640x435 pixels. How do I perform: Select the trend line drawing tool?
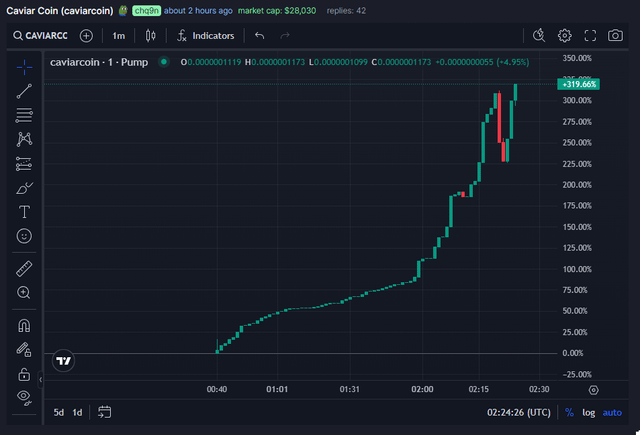[x=24, y=91]
